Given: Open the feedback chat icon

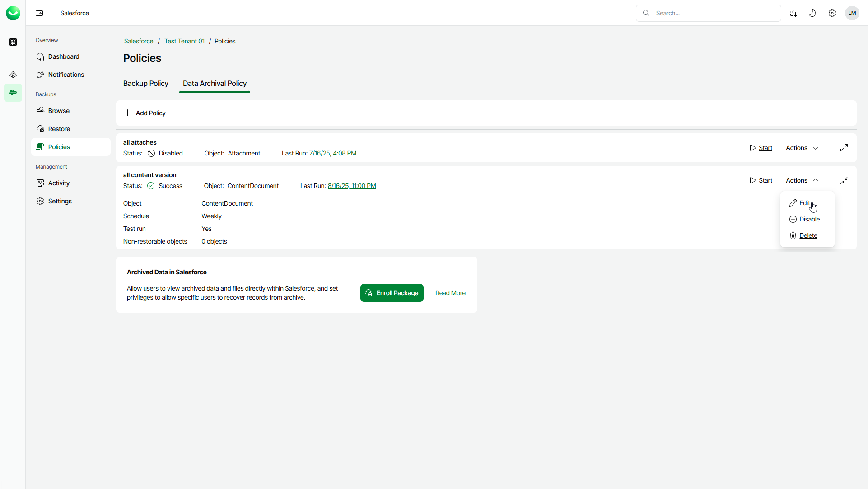Looking at the screenshot, I should click(x=793, y=13).
